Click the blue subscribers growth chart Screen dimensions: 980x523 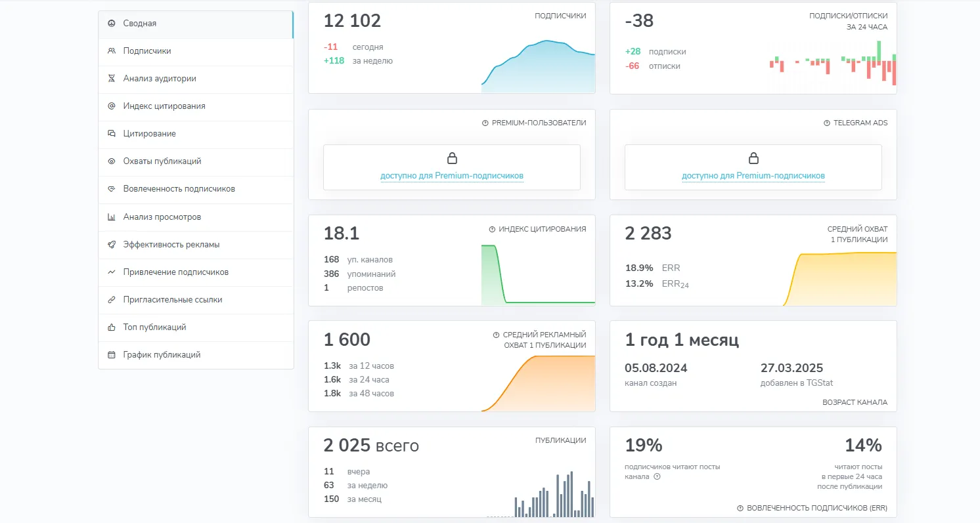(x=538, y=66)
